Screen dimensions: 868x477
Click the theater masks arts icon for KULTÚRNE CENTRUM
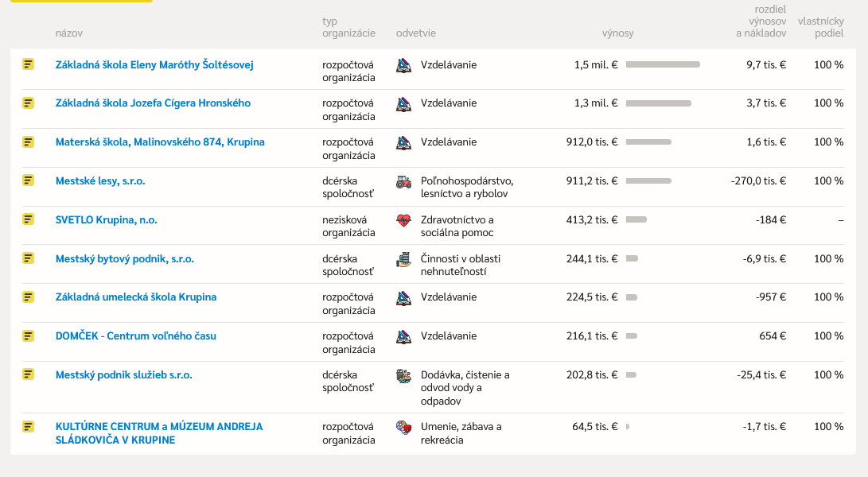point(403,427)
